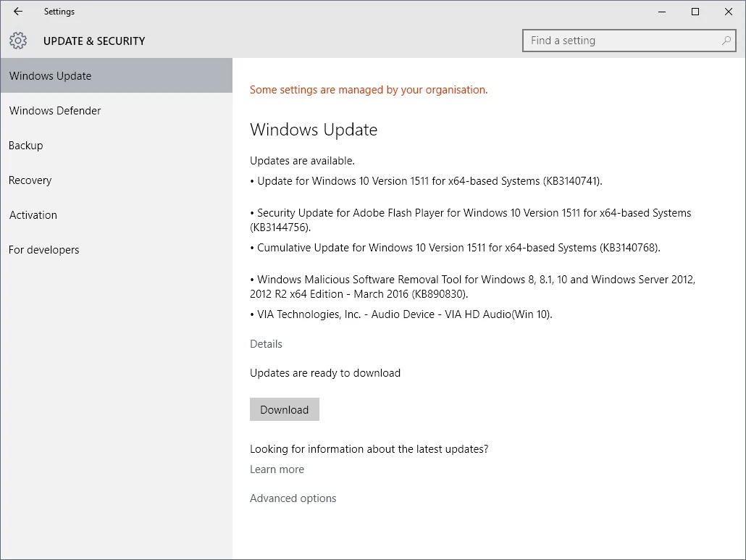The image size is (746, 560).
Task: Click the VIA HD Audio driver entry
Action: point(401,314)
